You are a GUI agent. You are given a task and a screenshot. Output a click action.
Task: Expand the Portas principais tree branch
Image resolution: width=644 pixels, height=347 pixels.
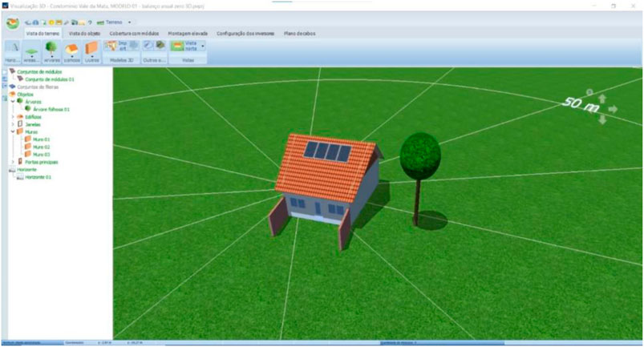[x=13, y=162]
